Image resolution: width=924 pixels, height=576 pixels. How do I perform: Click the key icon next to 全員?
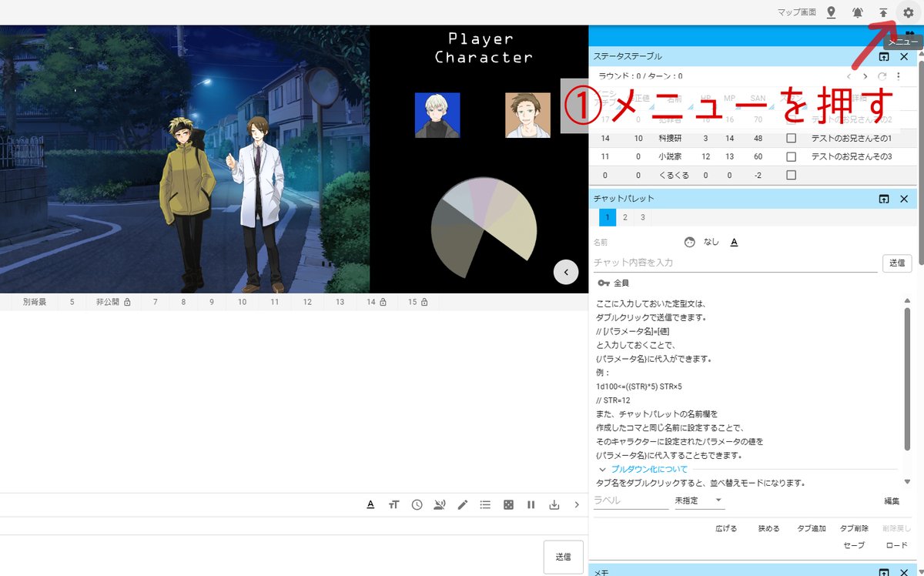(x=603, y=283)
